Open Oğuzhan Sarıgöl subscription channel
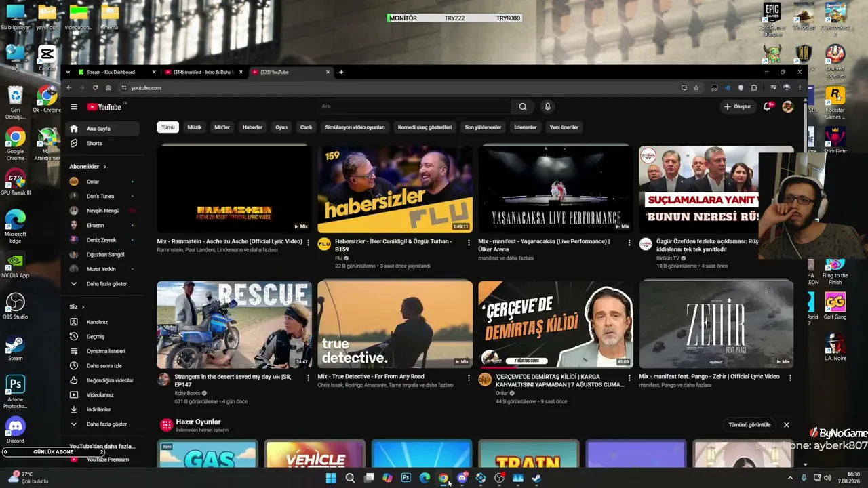The image size is (868, 488). click(103, 255)
